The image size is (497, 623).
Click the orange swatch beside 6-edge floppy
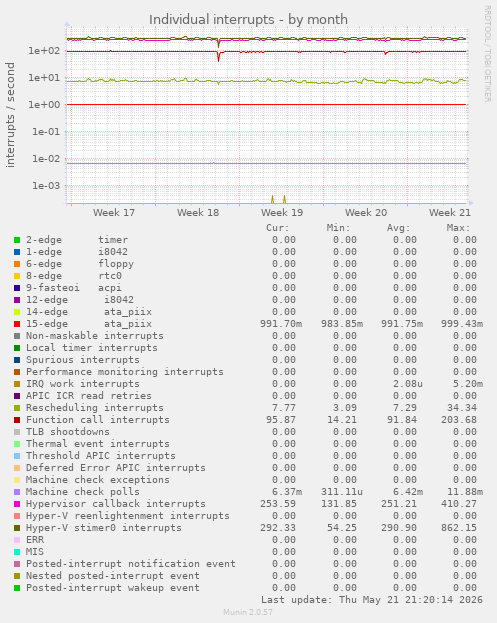pyautogui.click(x=17, y=264)
